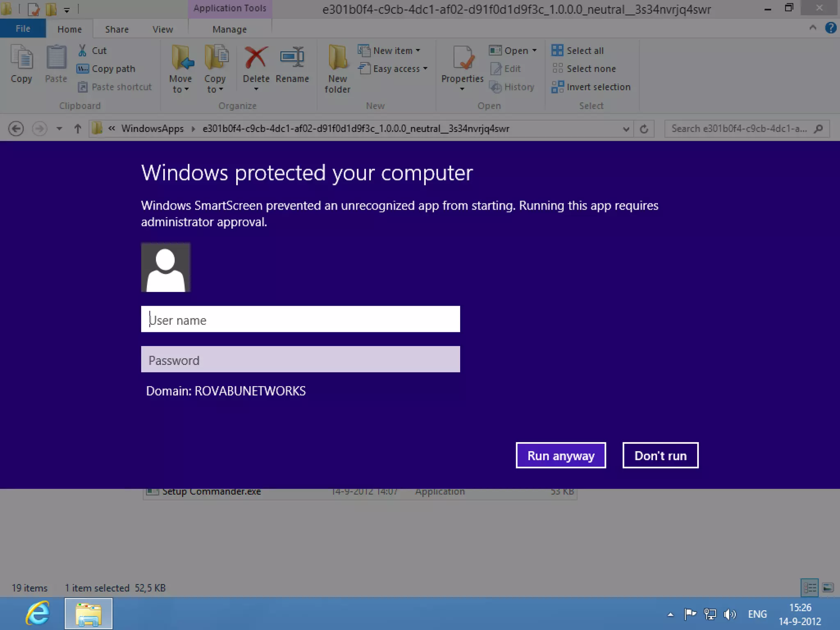This screenshot has height=630, width=840.
Task: Go up one folder level arrow
Action: pos(78,129)
